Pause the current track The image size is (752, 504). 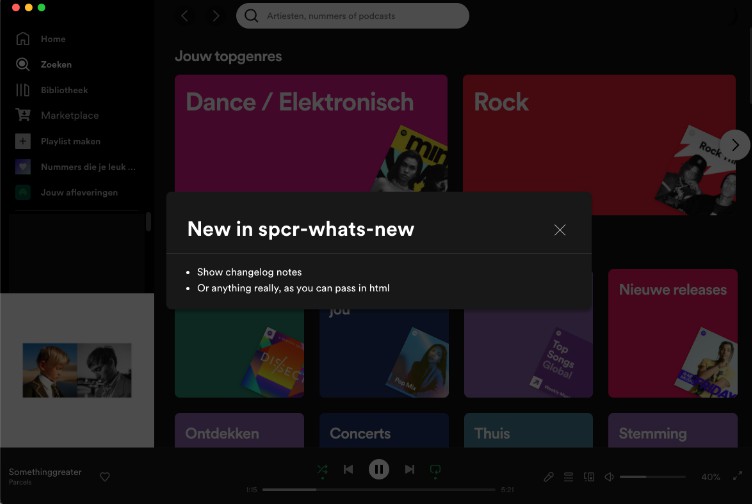[x=378, y=469]
